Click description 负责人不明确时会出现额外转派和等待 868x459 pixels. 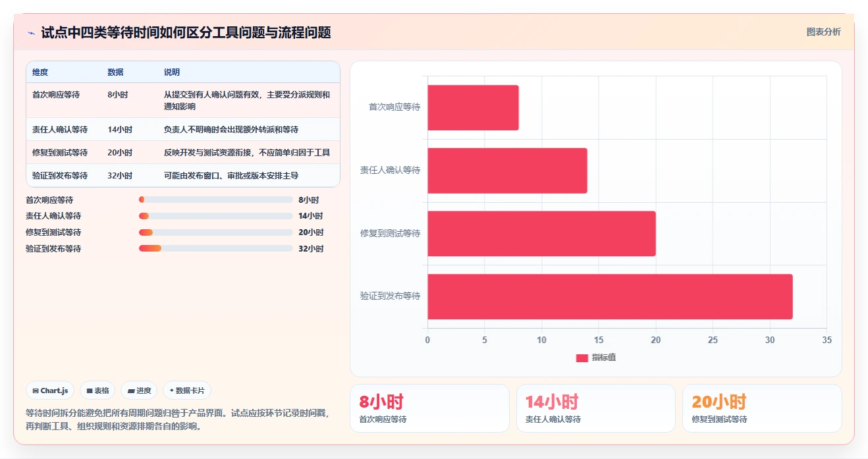coord(231,130)
